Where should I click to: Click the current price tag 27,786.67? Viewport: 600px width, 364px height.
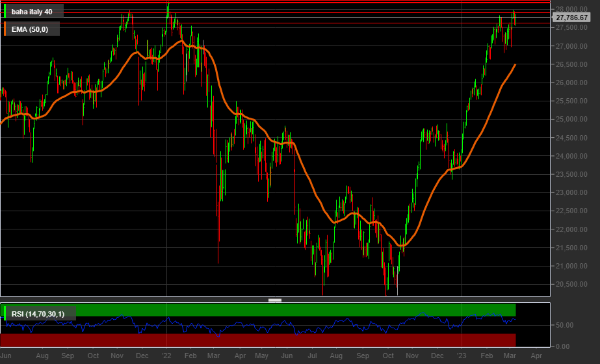coord(571,18)
